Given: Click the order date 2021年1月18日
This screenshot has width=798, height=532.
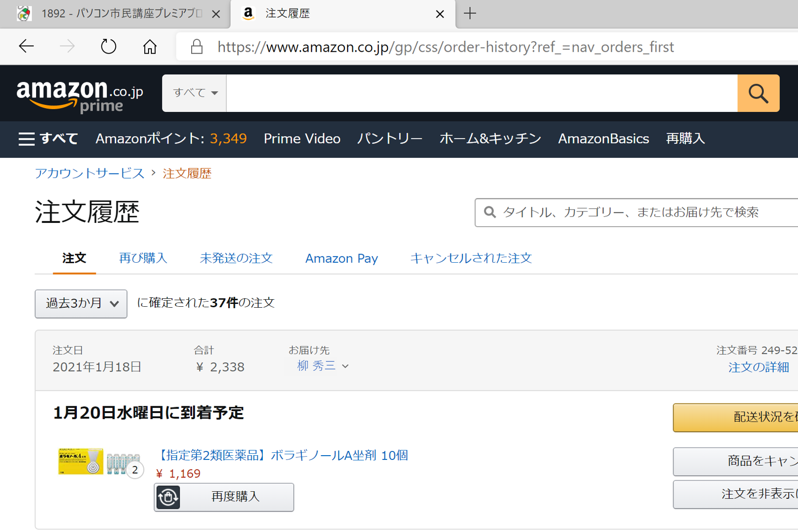Looking at the screenshot, I should [97, 367].
